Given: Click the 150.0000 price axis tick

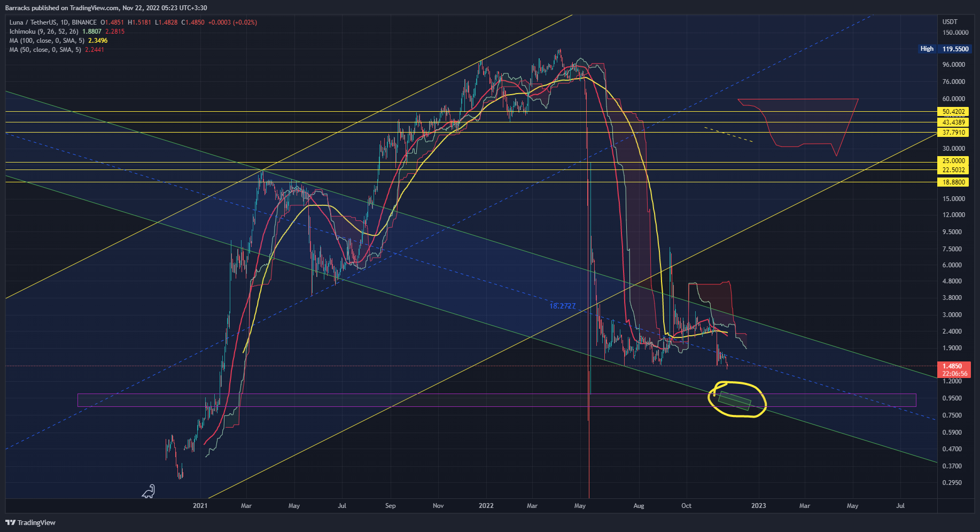Looking at the screenshot, I should [x=955, y=33].
